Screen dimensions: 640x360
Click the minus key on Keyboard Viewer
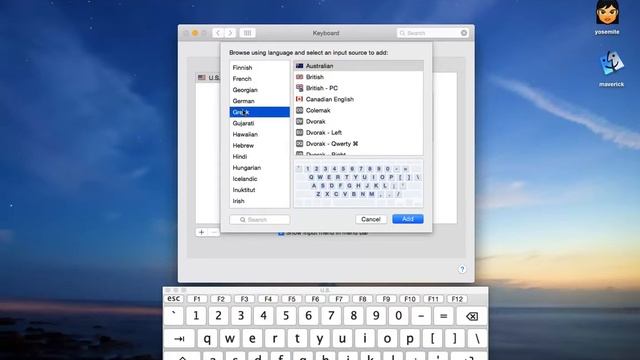coord(421,316)
